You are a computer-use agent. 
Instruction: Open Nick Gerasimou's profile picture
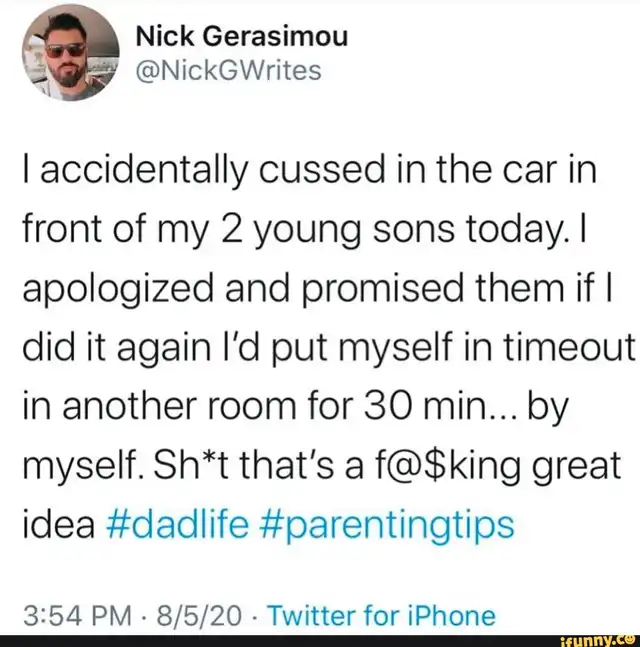pyautogui.click(x=71, y=53)
